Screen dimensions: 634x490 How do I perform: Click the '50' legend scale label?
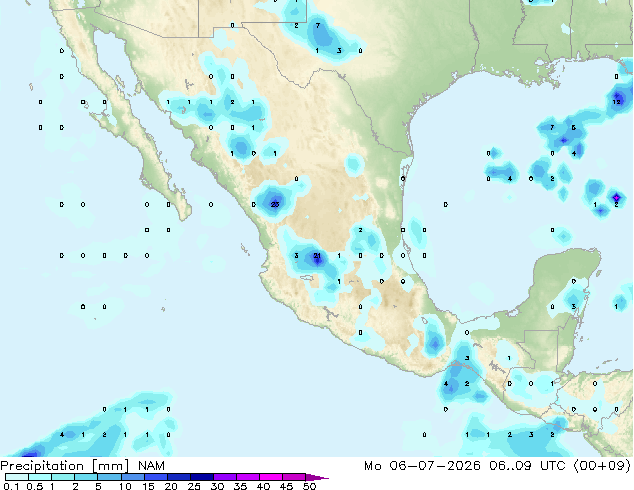[x=309, y=486]
